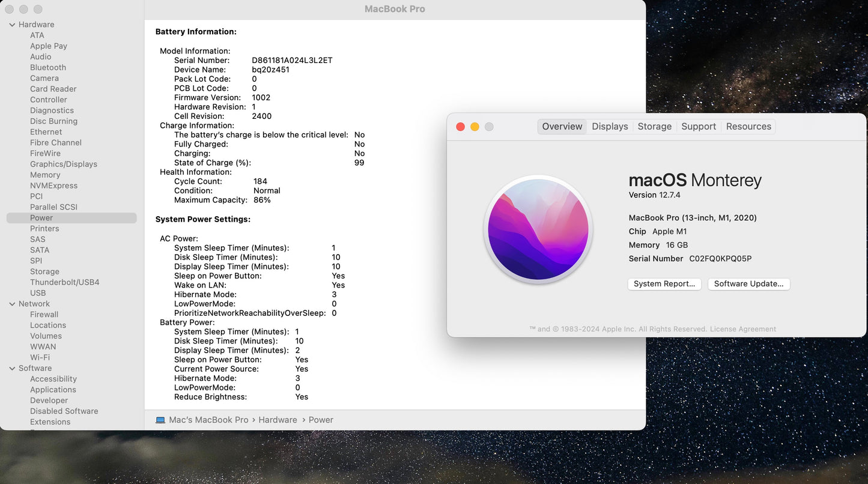Close the About This Mac window
The height and width of the screenshot is (484, 868).
tap(461, 127)
